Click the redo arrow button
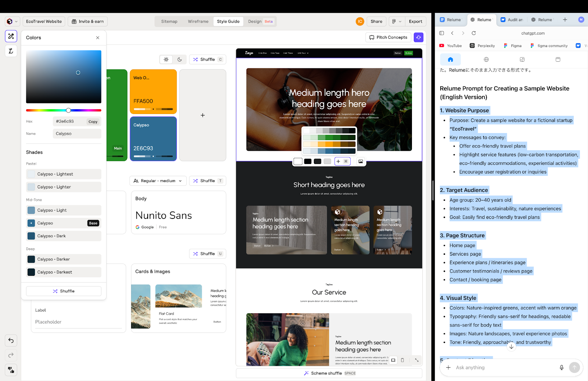This screenshot has height=381, width=588. pyautogui.click(x=11, y=355)
